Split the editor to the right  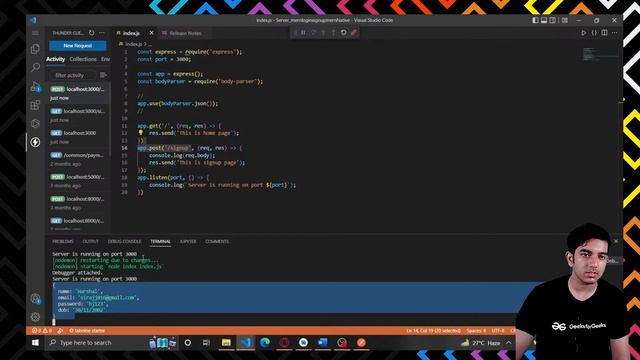[604, 33]
